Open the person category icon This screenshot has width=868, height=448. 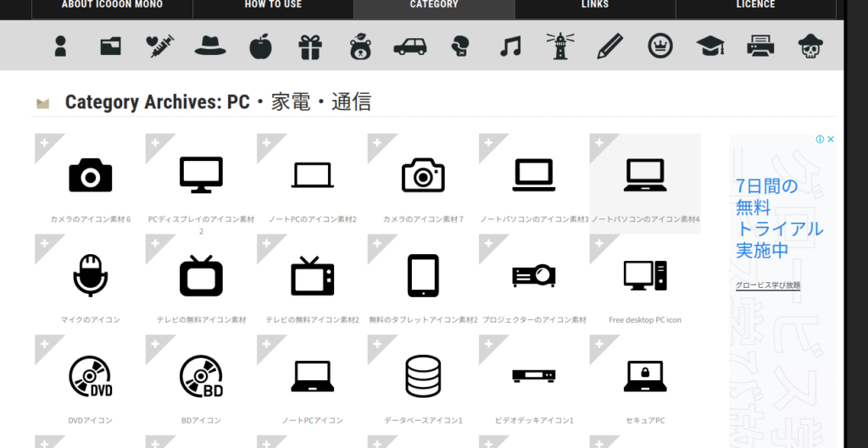60,46
